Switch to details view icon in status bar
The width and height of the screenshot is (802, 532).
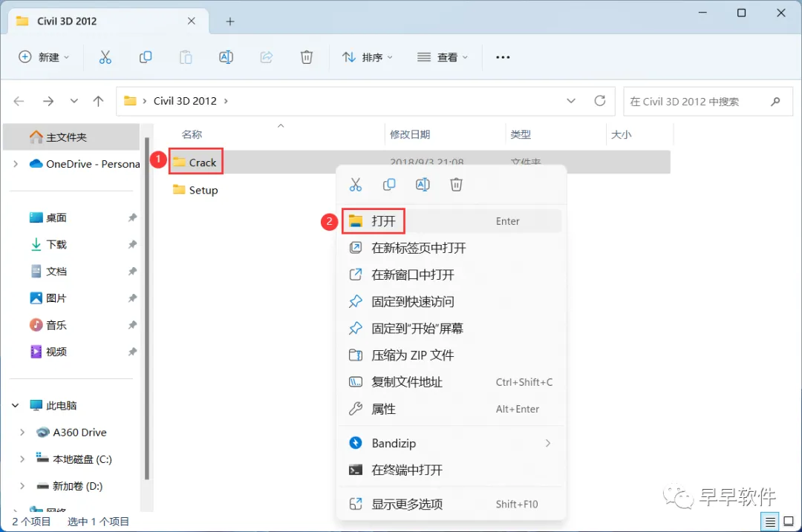[x=770, y=522]
